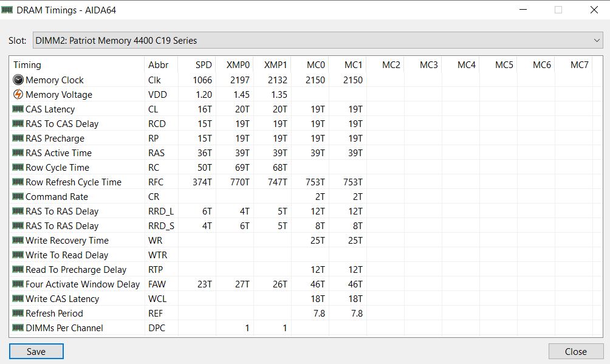Click the SPD column header
The image size is (610, 364).
click(x=197, y=64)
